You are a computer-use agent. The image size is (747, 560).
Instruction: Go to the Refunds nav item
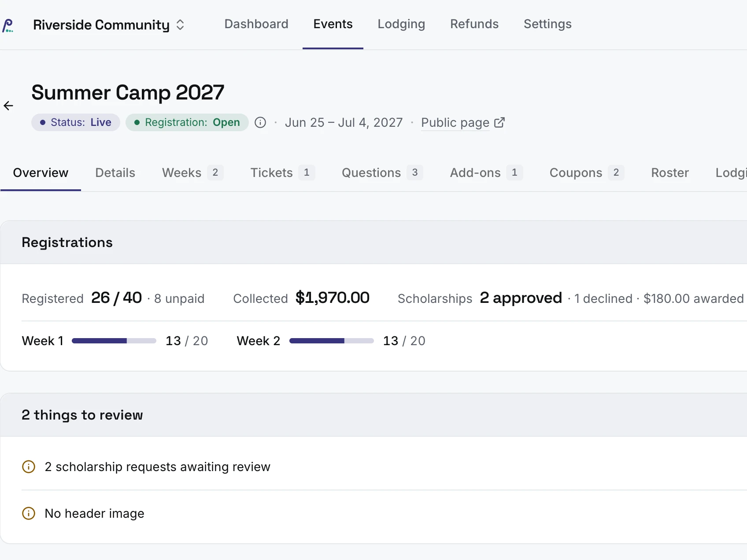pos(474,24)
